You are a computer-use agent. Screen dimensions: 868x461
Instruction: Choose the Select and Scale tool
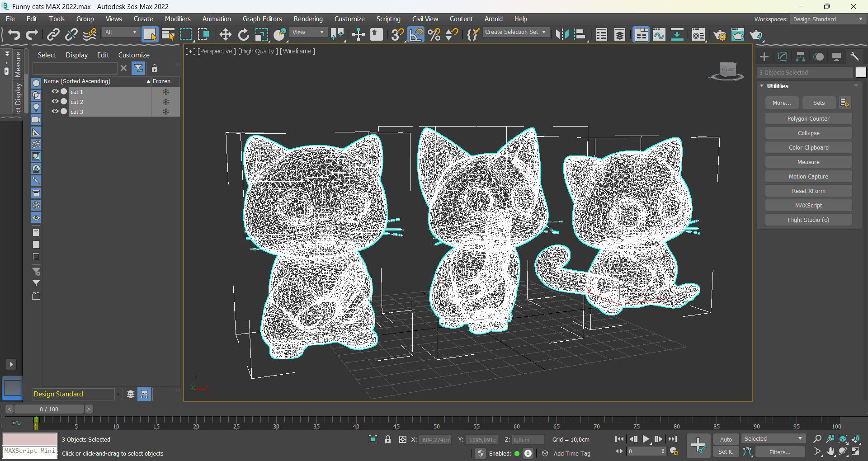tap(261, 34)
